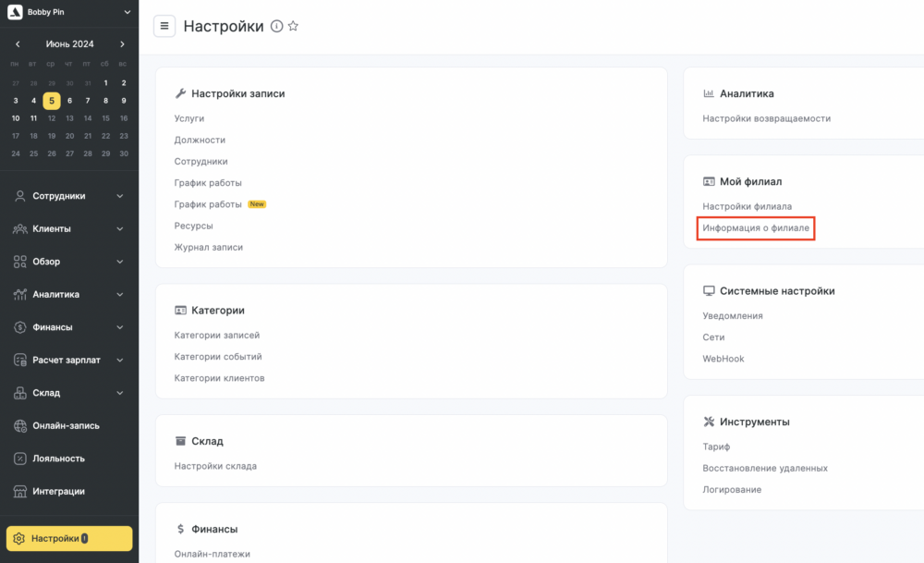Open the Ресурсы settings link
This screenshot has height=563, width=924.
[x=193, y=226]
